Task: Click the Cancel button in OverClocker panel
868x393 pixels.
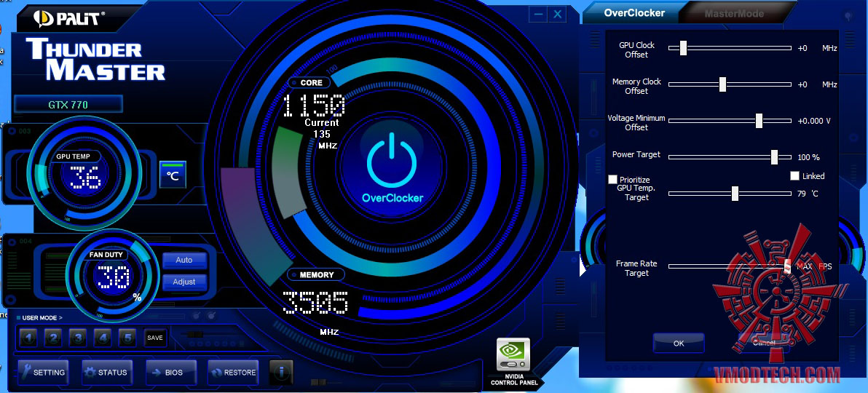Action: point(764,344)
